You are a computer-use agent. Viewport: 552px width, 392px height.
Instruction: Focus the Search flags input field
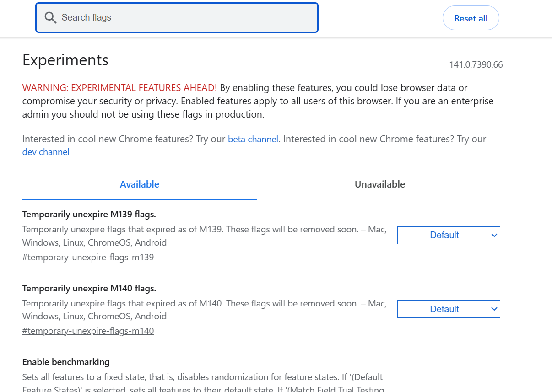tap(183, 18)
